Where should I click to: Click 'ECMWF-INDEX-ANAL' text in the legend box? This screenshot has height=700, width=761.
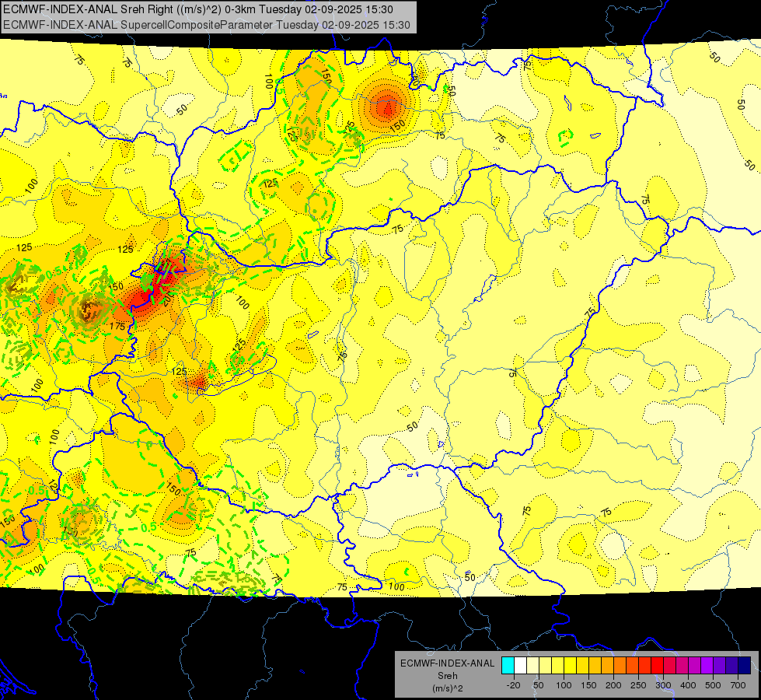coord(448,663)
